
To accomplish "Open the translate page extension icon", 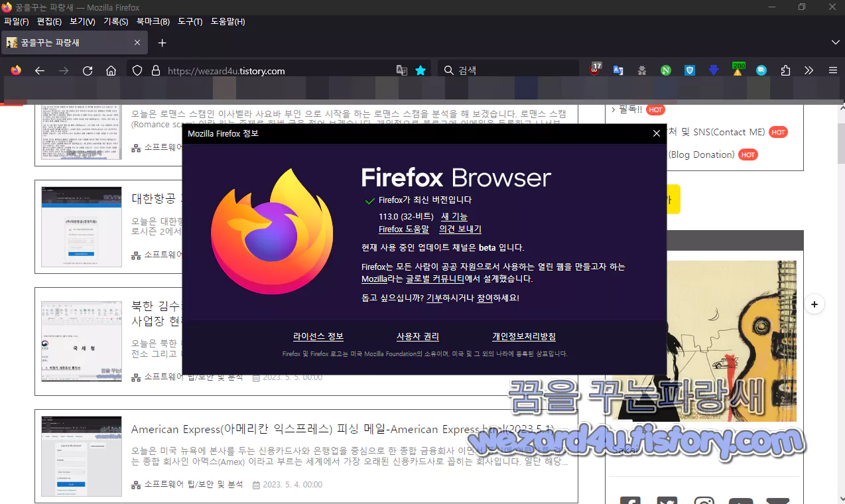I will [x=618, y=70].
